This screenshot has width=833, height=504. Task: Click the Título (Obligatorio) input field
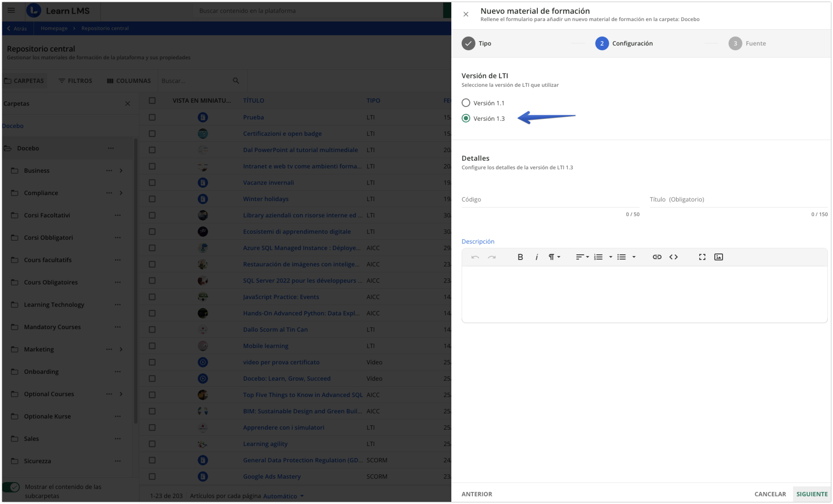pos(738,199)
